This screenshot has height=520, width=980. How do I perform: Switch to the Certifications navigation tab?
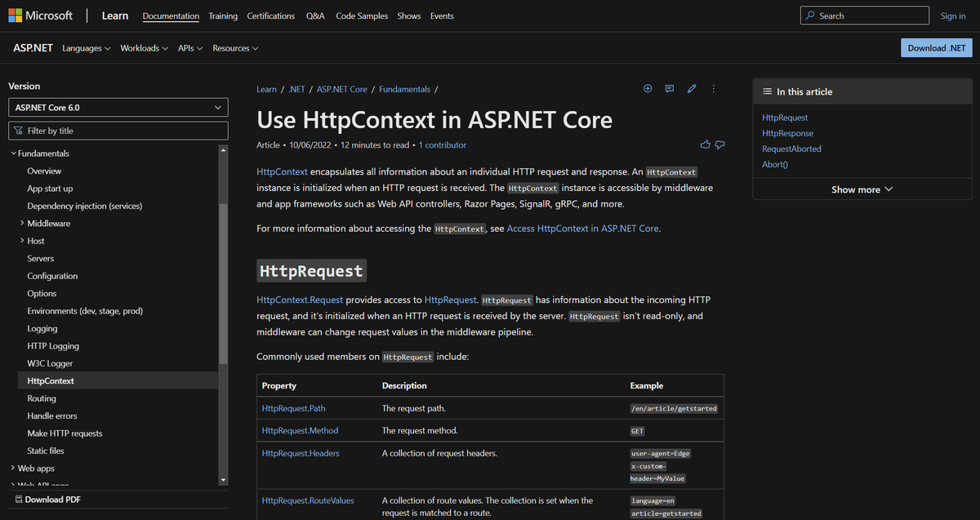(270, 16)
